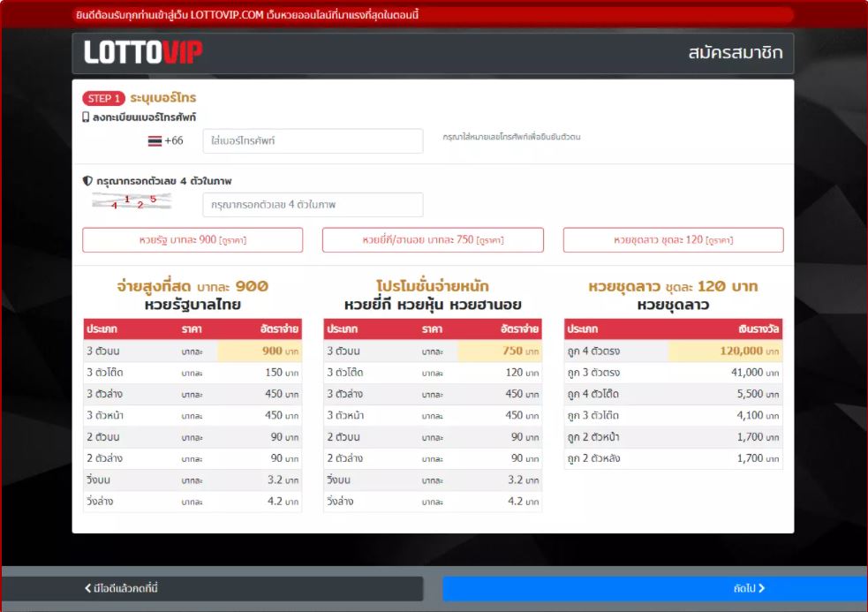The image size is (868, 612).
Task: Click วิ่งล่าง in the โปรโมชั่นจ่ายหนัก table
Action: pos(340,502)
